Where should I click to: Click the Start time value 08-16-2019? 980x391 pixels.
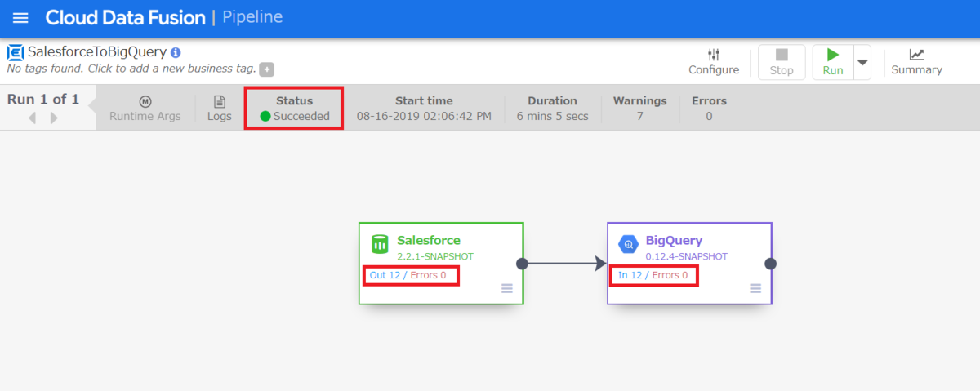tap(424, 116)
